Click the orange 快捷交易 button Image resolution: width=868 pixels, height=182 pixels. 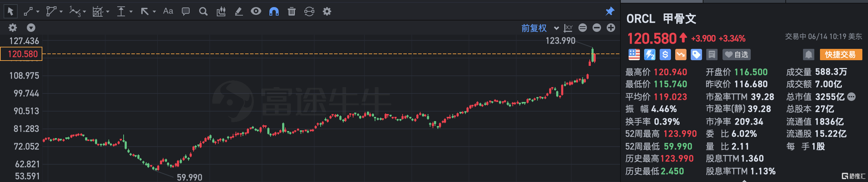pos(840,55)
